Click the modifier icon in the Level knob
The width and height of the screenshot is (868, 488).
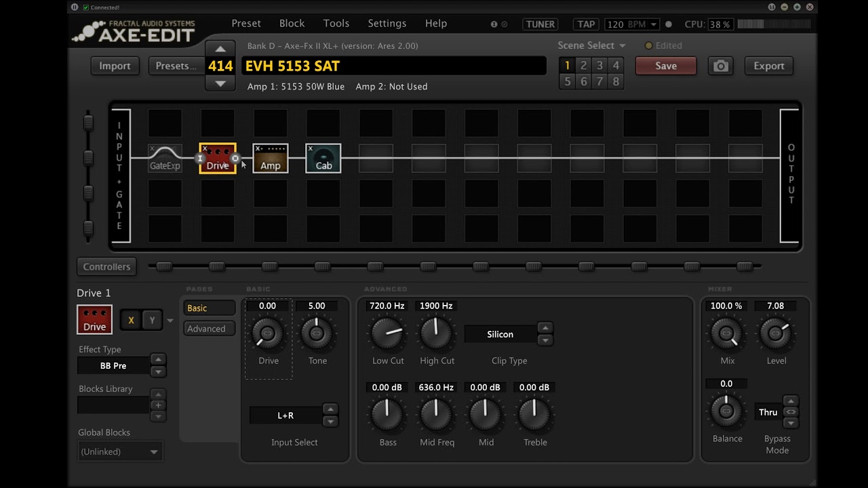[x=775, y=333]
